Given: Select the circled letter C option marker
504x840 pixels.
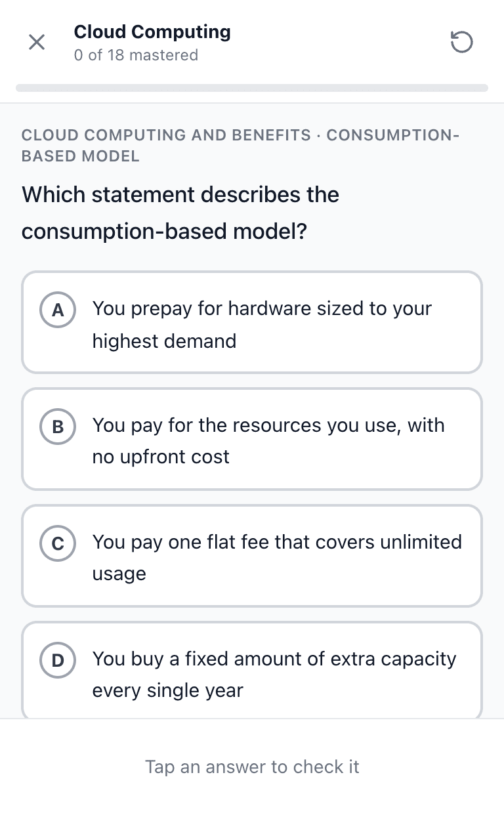Looking at the screenshot, I should pyautogui.click(x=58, y=544).
